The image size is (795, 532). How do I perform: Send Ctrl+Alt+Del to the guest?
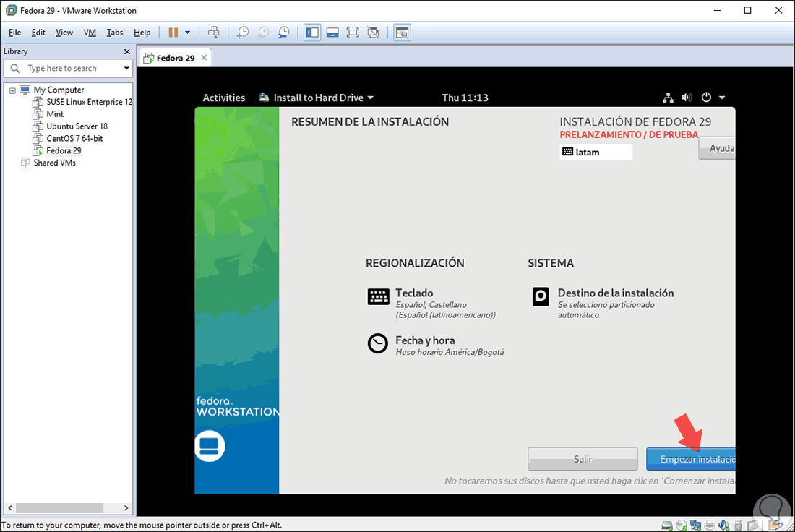tap(213, 32)
